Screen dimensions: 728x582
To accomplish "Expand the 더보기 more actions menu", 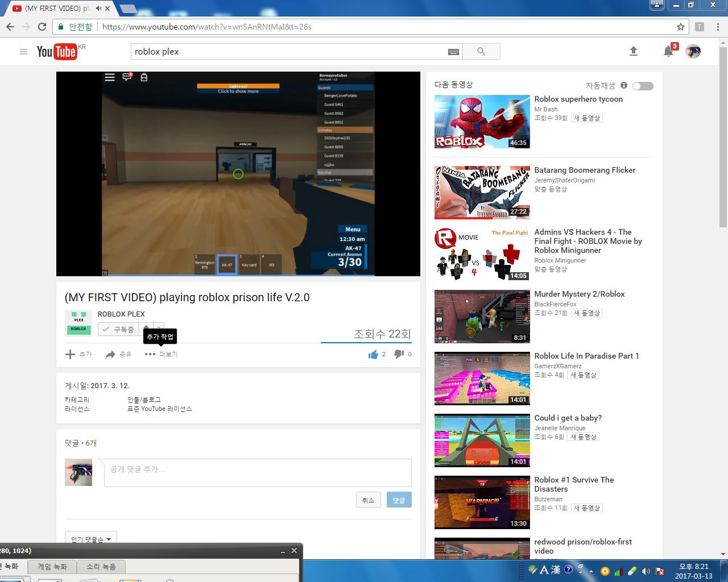I will (161, 354).
